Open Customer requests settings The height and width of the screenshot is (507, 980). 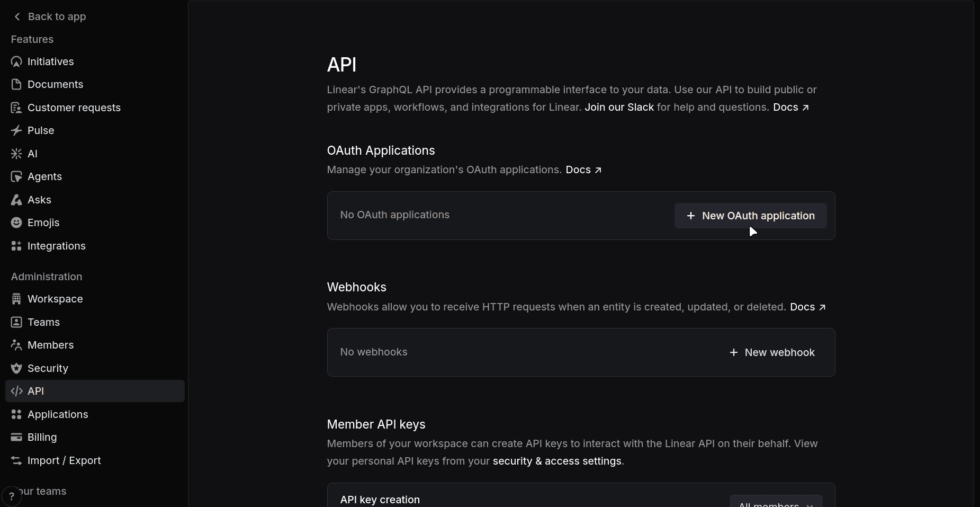coord(95,108)
